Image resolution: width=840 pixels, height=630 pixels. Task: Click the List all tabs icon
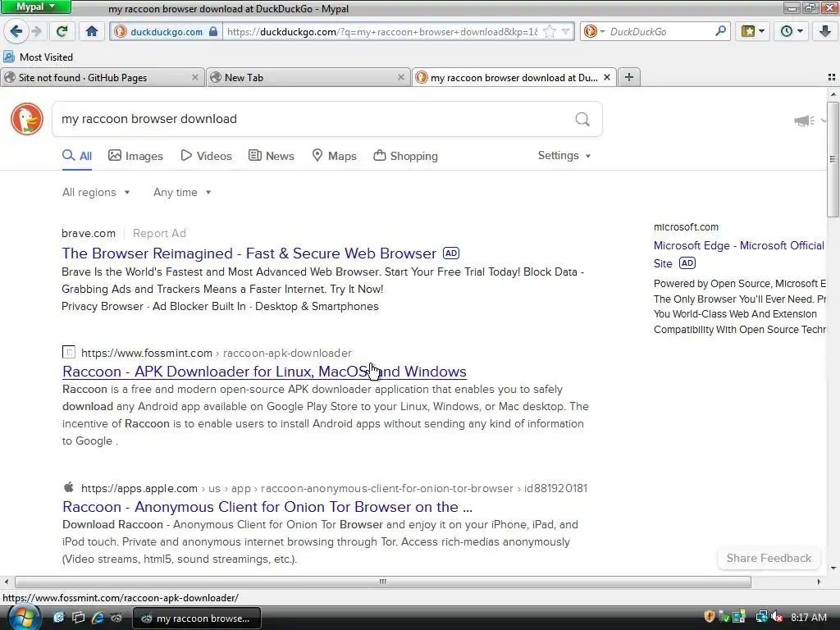[832, 78]
